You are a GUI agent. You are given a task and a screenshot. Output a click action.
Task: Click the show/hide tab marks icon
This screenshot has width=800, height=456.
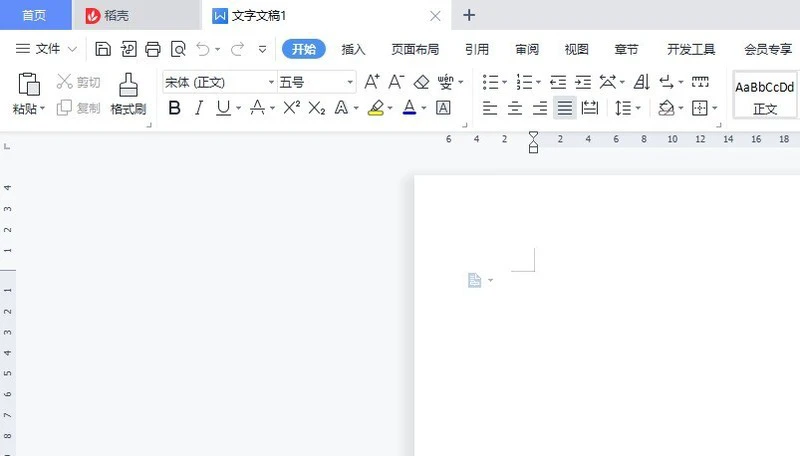700,82
